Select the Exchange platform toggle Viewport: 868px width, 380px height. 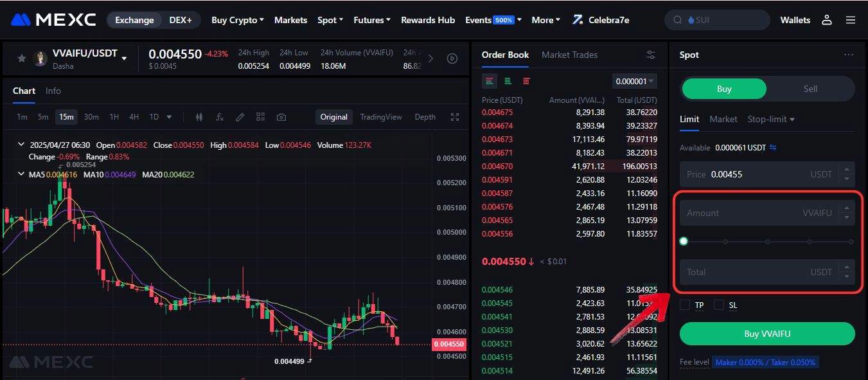click(x=134, y=20)
